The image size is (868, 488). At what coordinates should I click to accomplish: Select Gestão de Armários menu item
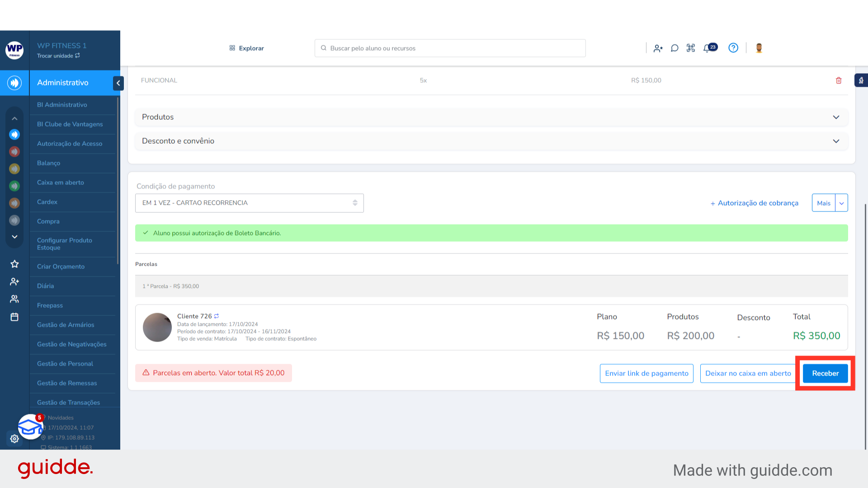66,325
